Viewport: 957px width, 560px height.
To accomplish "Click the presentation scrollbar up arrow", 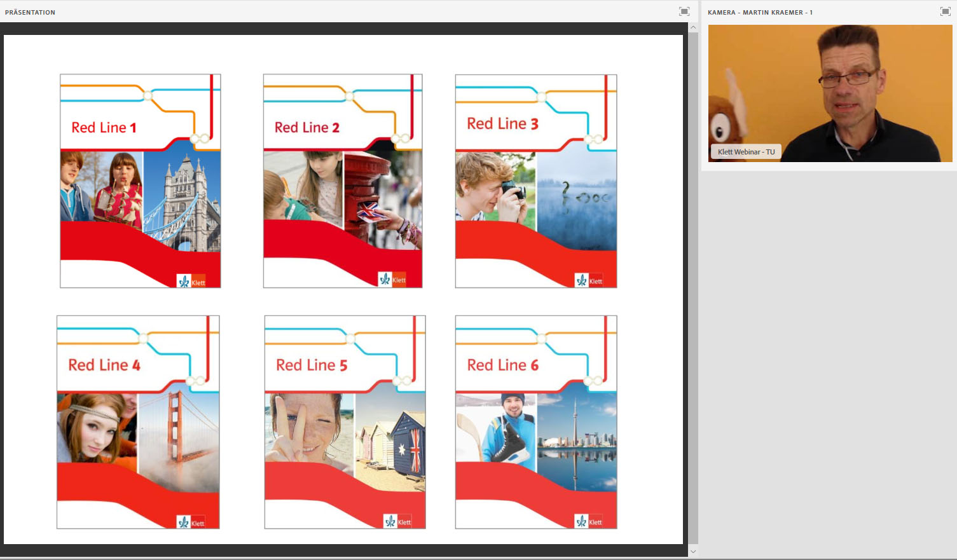I will pyautogui.click(x=693, y=27).
